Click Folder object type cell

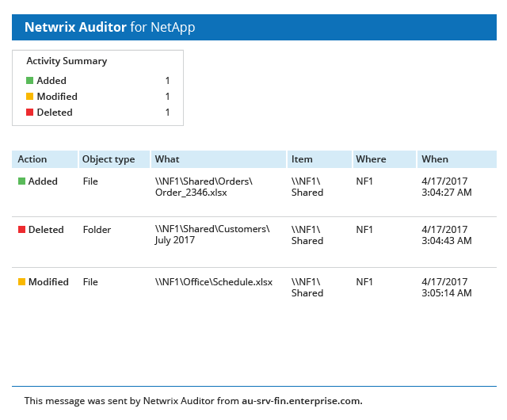click(x=97, y=229)
